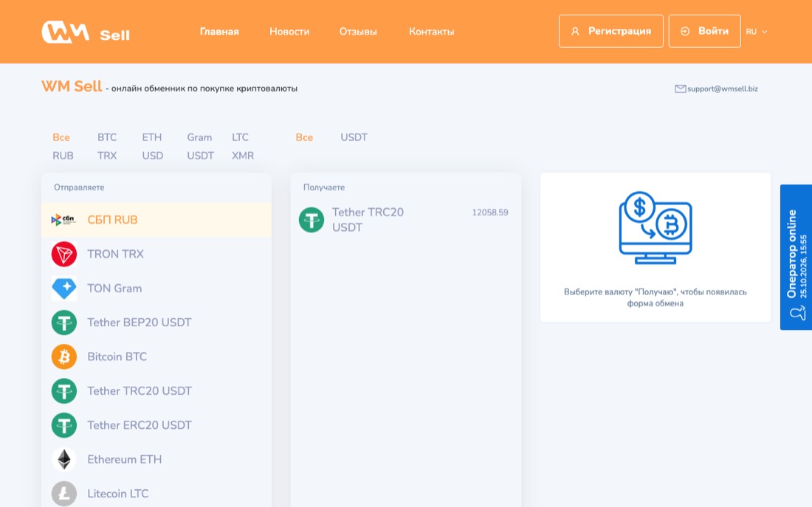Screen dimensions: 812x507
Task: Filter send currencies by BTC
Action: (x=107, y=137)
